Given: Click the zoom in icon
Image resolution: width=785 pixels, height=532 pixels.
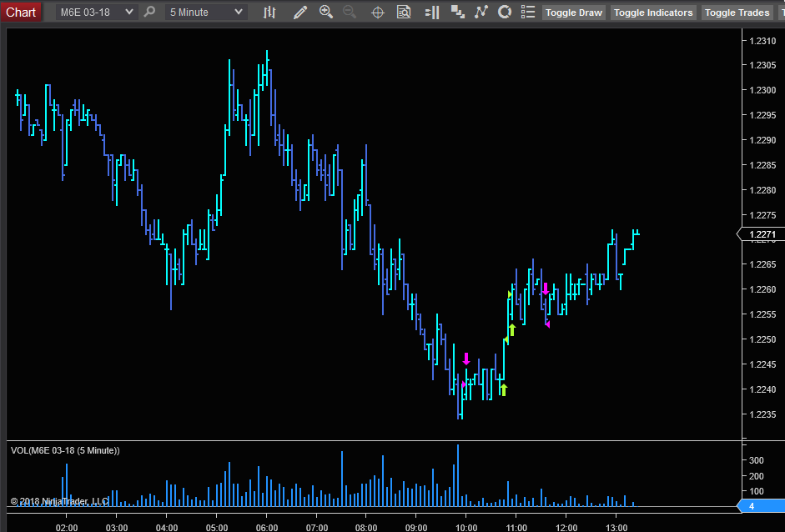Looking at the screenshot, I should (x=326, y=12).
